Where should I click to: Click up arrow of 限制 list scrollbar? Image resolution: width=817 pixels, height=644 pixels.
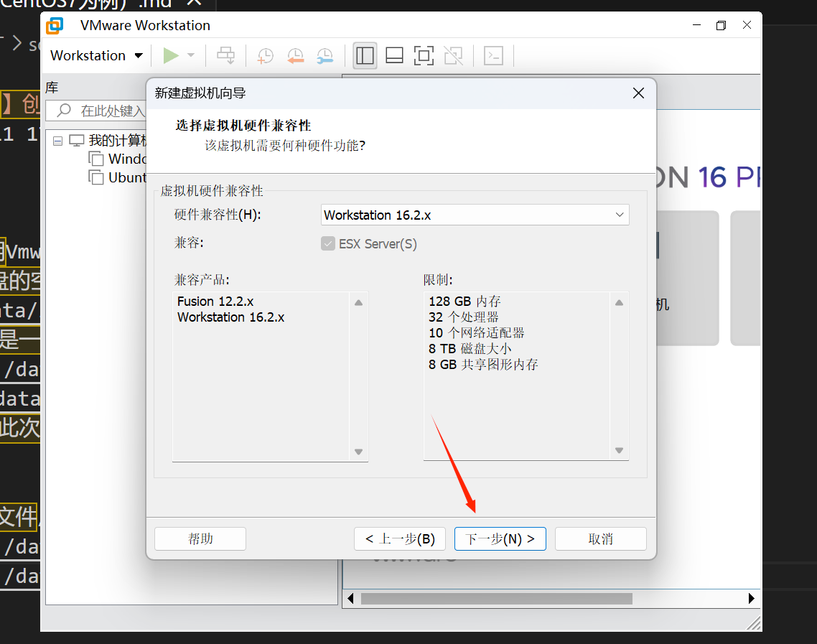coord(619,302)
